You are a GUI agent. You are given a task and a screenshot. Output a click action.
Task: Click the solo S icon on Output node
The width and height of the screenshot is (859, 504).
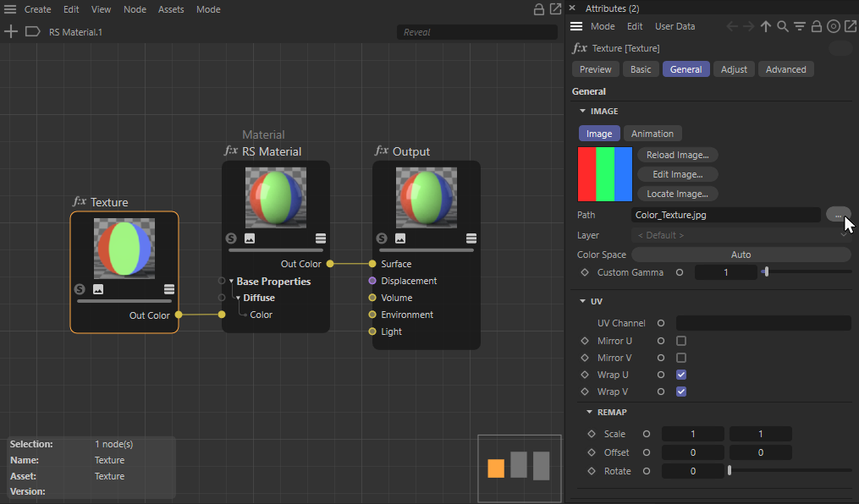tap(382, 238)
